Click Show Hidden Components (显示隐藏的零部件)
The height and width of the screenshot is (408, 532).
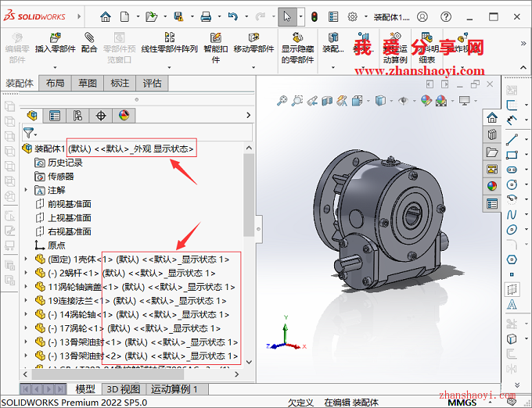pos(297,48)
